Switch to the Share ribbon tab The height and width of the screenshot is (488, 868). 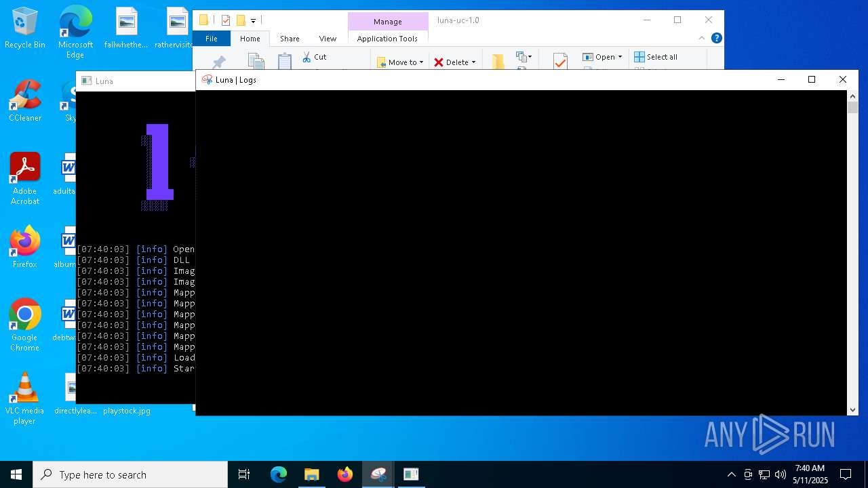pyautogui.click(x=290, y=39)
